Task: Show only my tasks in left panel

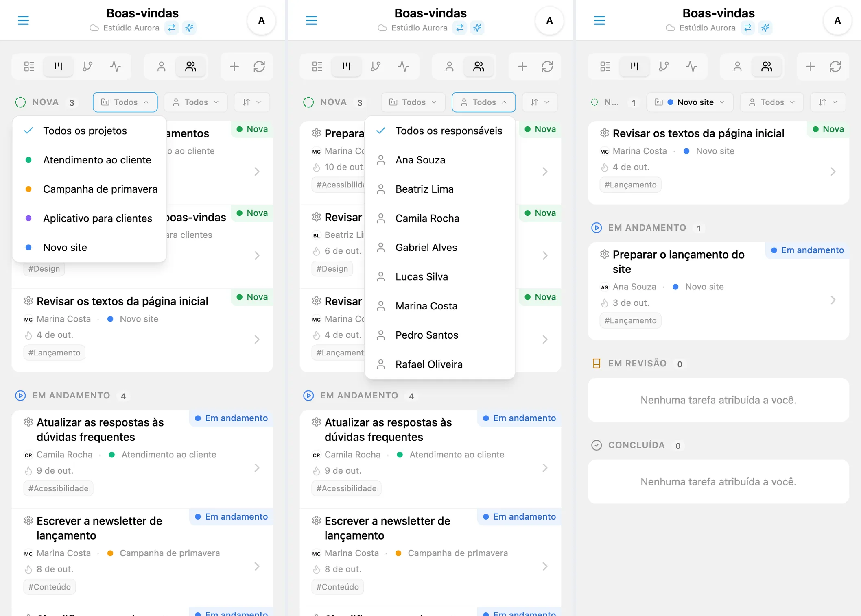Action: [x=161, y=66]
